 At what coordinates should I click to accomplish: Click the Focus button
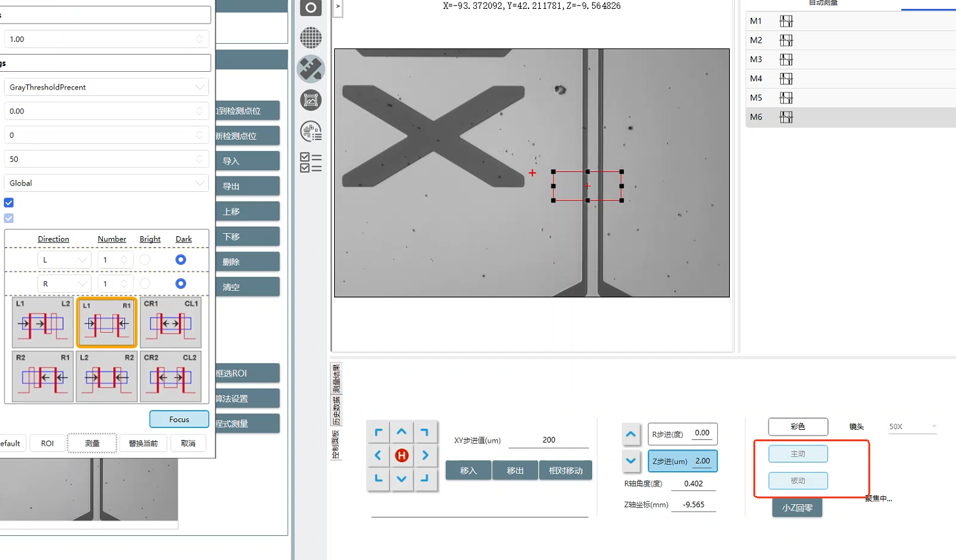[179, 419]
